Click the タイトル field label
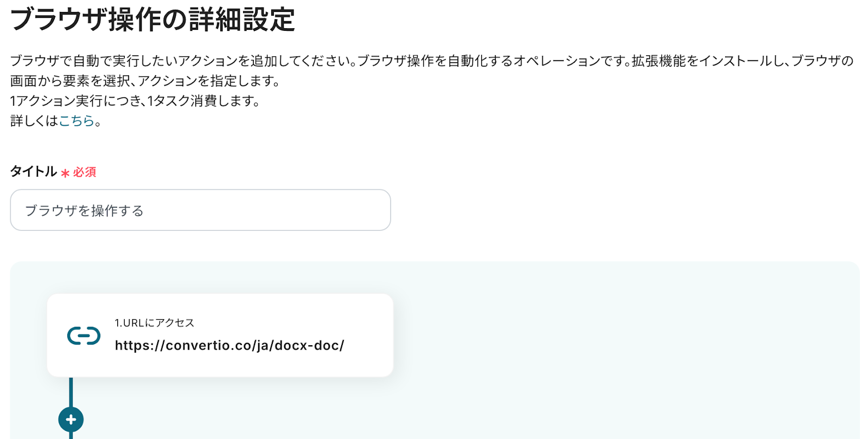The width and height of the screenshot is (868, 439). tap(34, 171)
